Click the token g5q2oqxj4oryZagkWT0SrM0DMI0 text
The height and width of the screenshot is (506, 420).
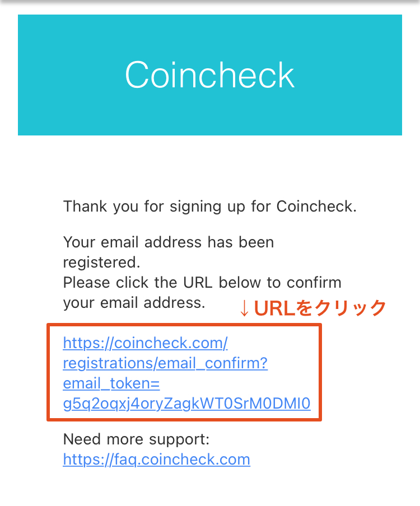point(186,404)
